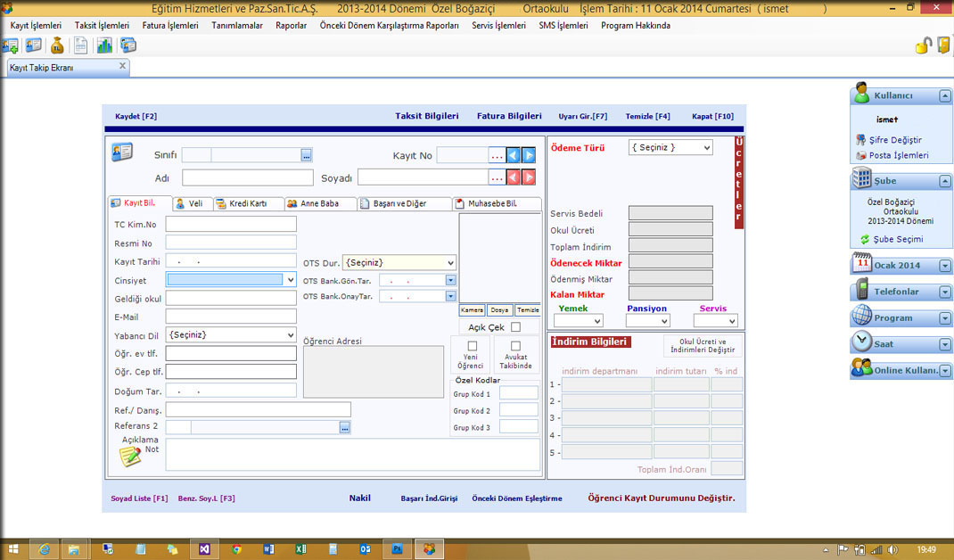
Task: Click the add new student toolbar icon
Action: tap(11, 45)
